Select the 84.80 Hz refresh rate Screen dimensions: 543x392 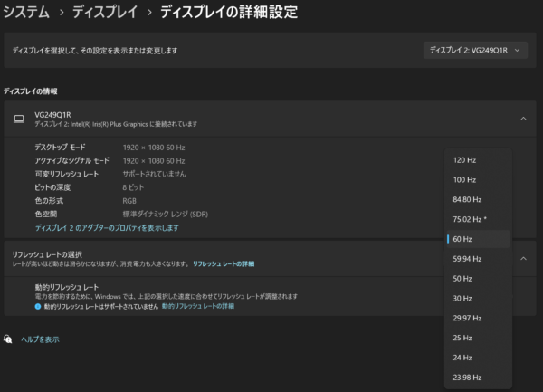point(467,199)
